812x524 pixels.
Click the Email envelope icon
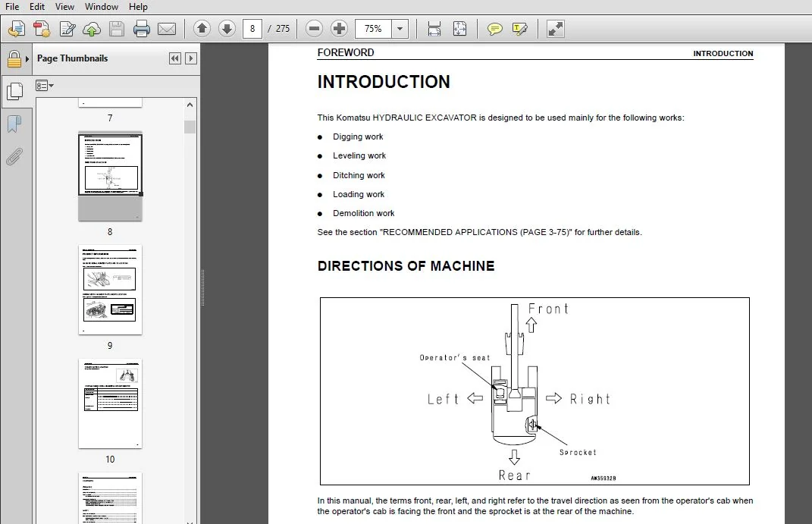(167, 29)
